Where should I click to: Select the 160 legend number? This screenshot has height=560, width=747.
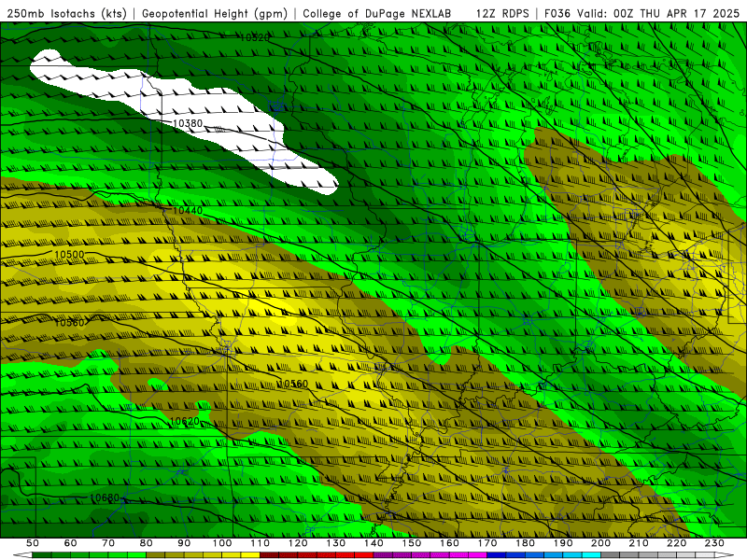(x=449, y=543)
